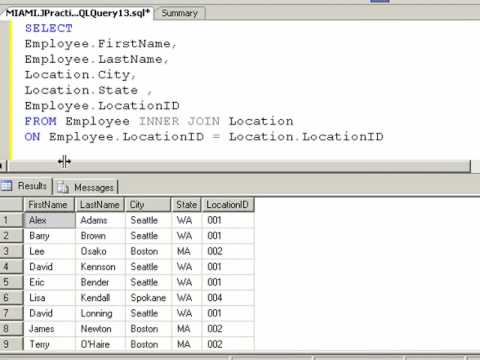This screenshot has width=480, height=360.
Task: Click the 'Lisa' cell
Action: coord(50,298)
